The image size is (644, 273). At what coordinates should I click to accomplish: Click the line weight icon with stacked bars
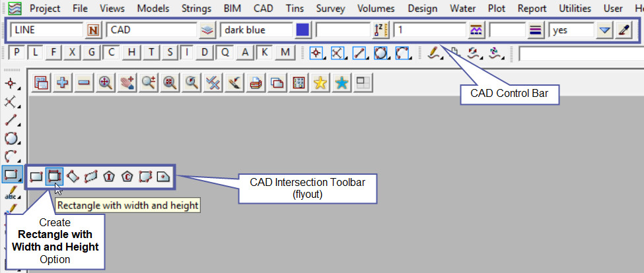535,30
